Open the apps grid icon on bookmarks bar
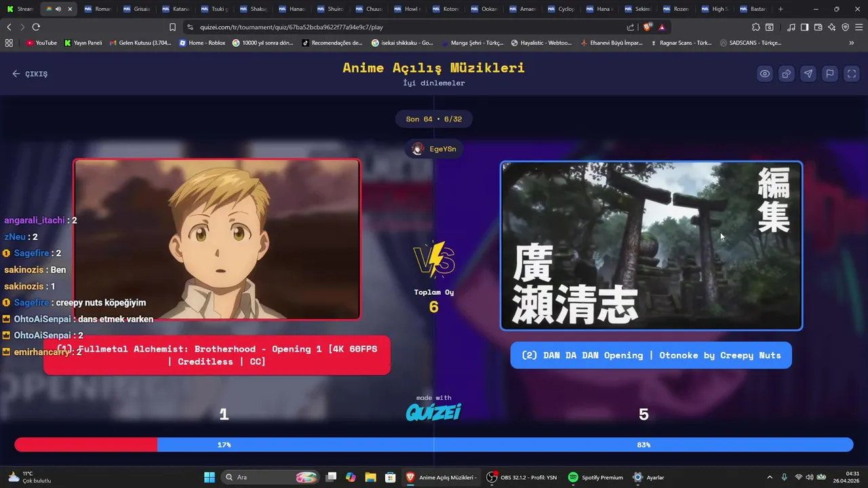The image size is (868, 488). tap(9, 43)
